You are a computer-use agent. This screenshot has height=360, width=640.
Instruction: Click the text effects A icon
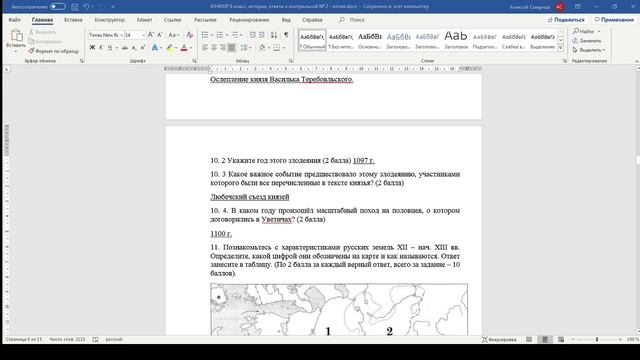click(155, 48)
